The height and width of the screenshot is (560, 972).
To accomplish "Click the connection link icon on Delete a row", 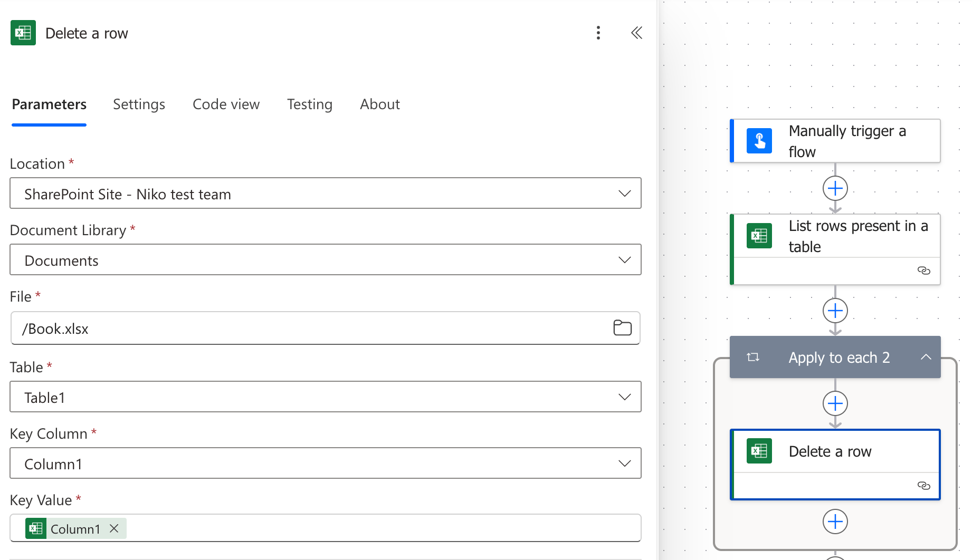I will click(x=923, y=486).
